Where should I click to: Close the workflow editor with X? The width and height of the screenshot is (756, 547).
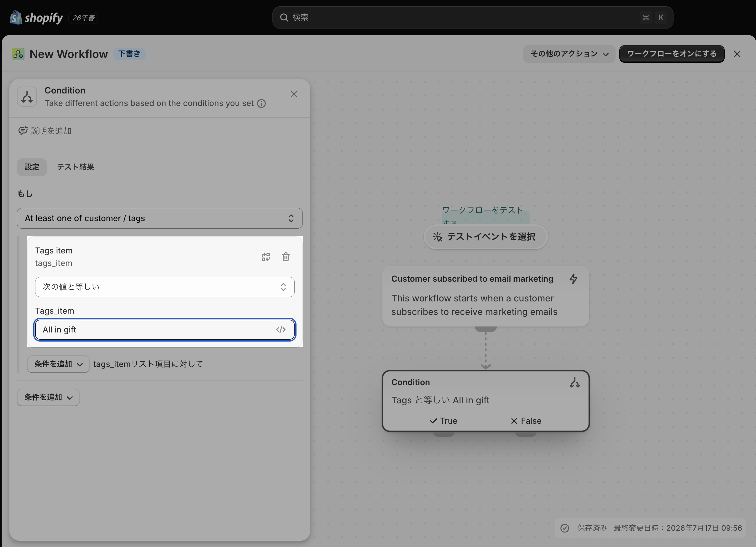pyautogui.click(x=737, y=54)
